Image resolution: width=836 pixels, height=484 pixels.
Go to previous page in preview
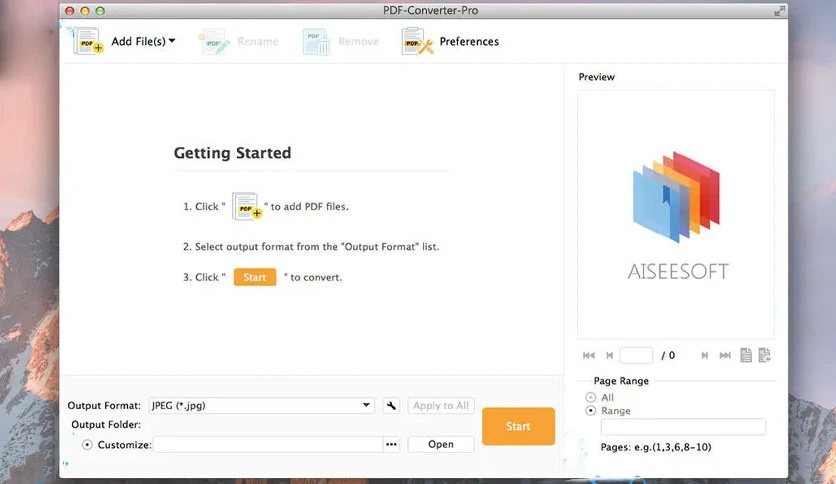pos(609,356)
